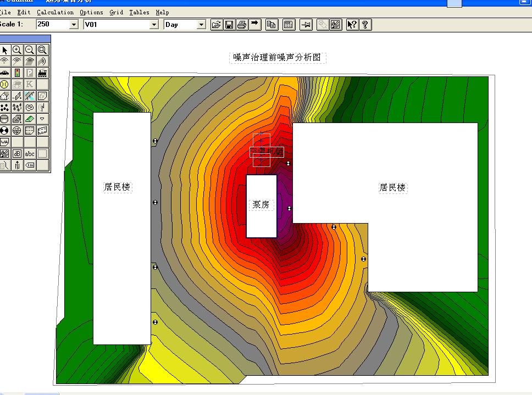This screenshot has width=532, height=395.
Task: Open the Options menu
Action: (x=92, y=12)
